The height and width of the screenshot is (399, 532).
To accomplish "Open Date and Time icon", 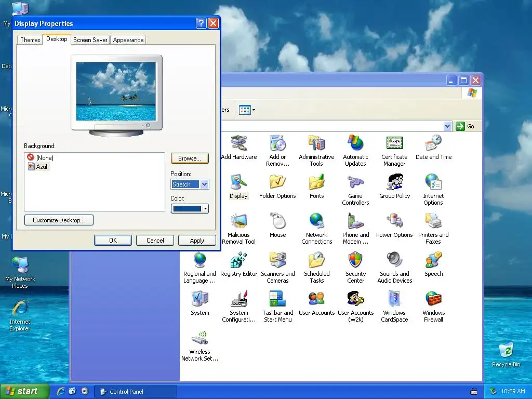I will [x=433, y=147].
